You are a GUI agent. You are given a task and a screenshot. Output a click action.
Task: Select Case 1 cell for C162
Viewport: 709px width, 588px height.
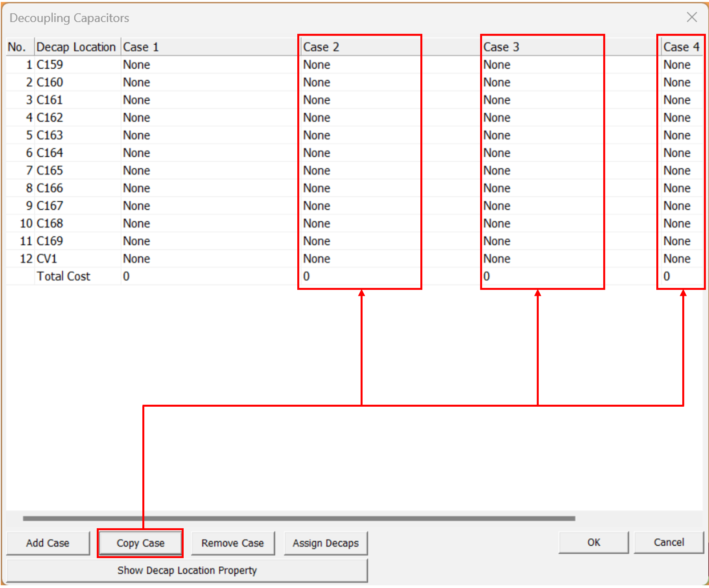pyautogui.click(x=137, y=118)
